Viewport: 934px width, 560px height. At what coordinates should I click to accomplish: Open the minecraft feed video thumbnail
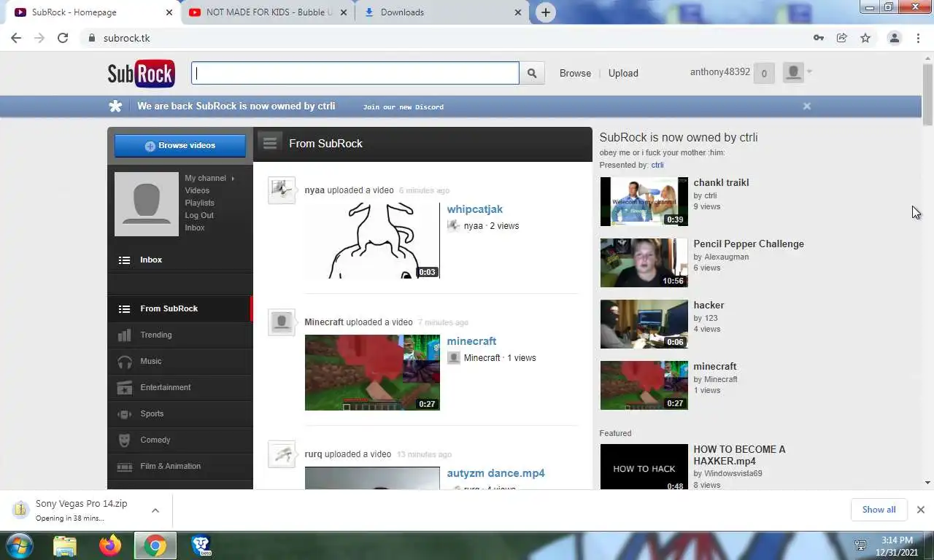pos(372,373)
